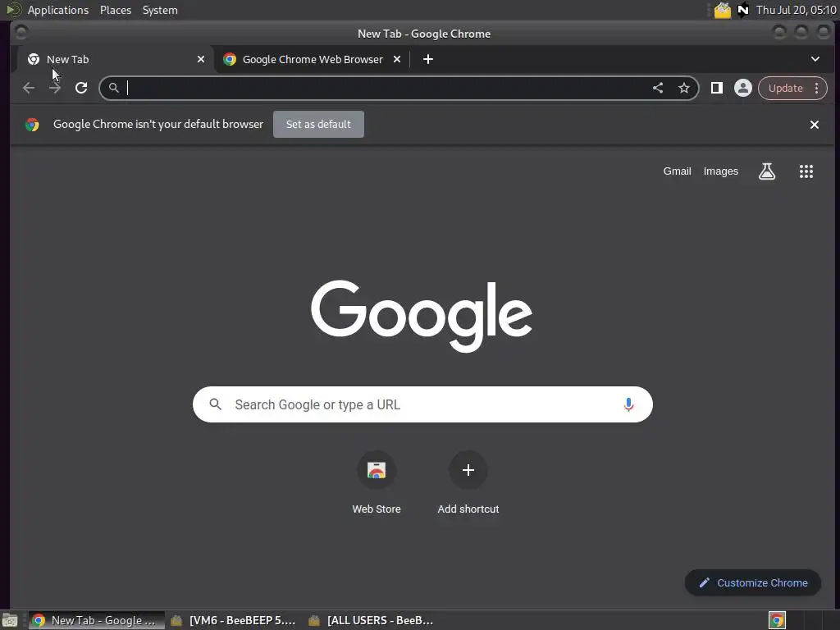Open a new tab with plus button
This screenshot has height=630, width=840.
tap(428, 59)
